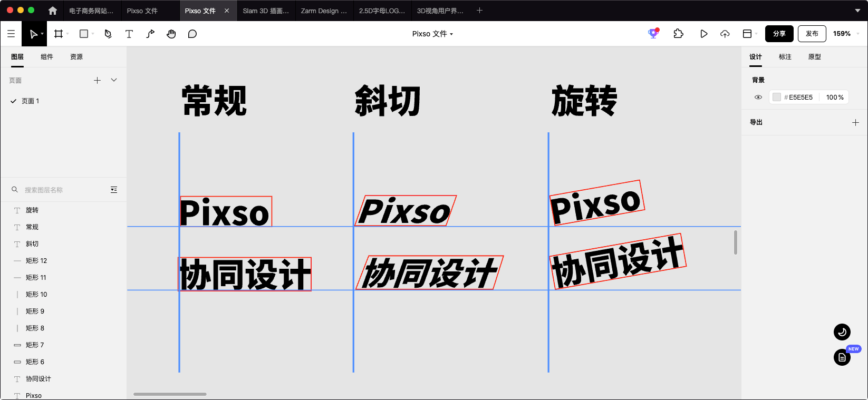868x400 pixels.
Task: Click the horizontal canvas scrollbar
Action: [170, 394]
